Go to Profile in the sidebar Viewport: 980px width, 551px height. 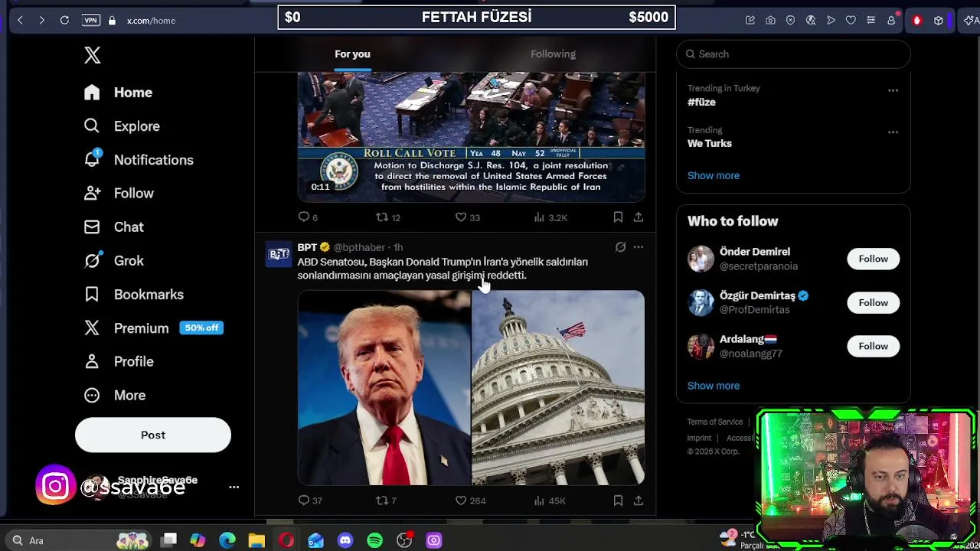(x=119, y=362)
